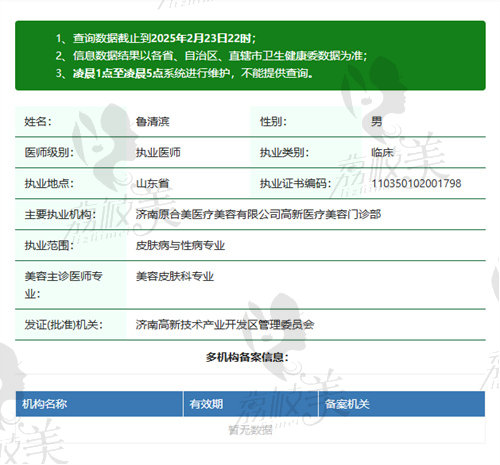Viewport: 500px width, 465px height.
Task: Click the 执业证书编码 label
Action: coord(296,183)
